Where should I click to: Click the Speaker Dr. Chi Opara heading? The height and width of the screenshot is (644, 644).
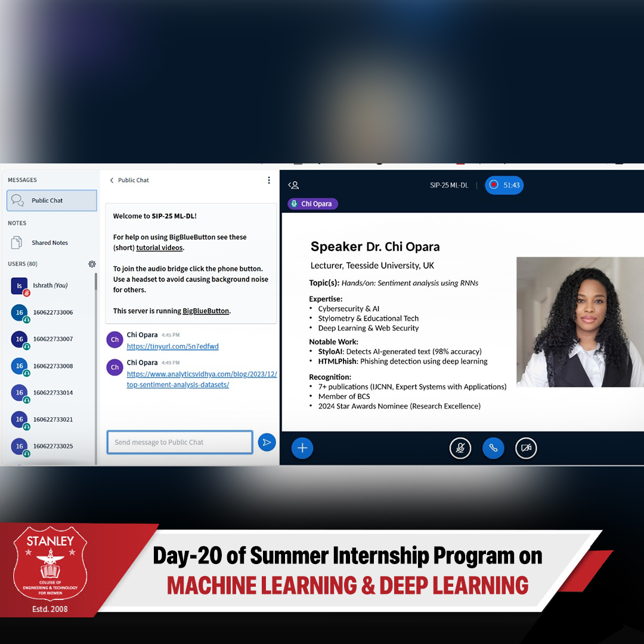click(375, 246)
